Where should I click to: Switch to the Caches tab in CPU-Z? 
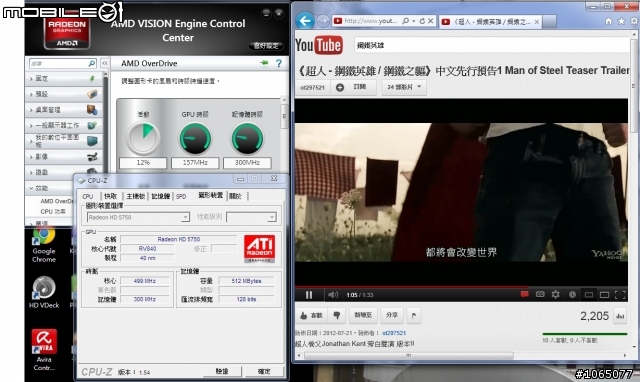(x=110, y=196)
